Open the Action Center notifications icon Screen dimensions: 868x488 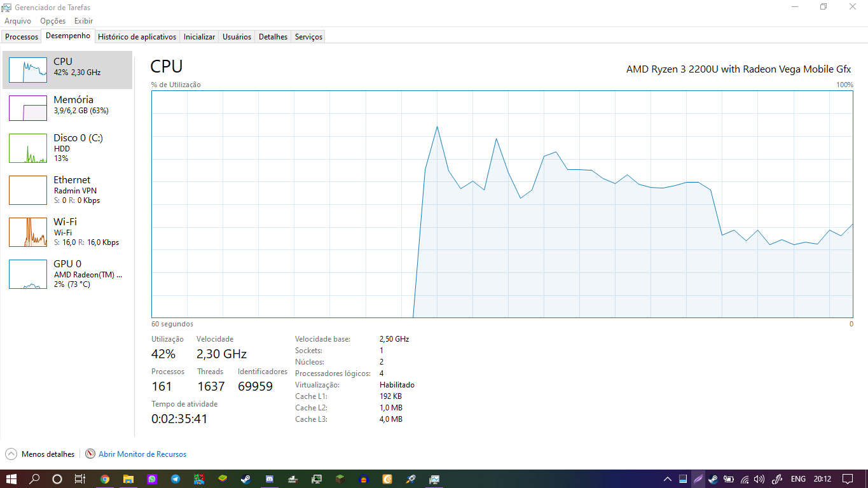848,478
